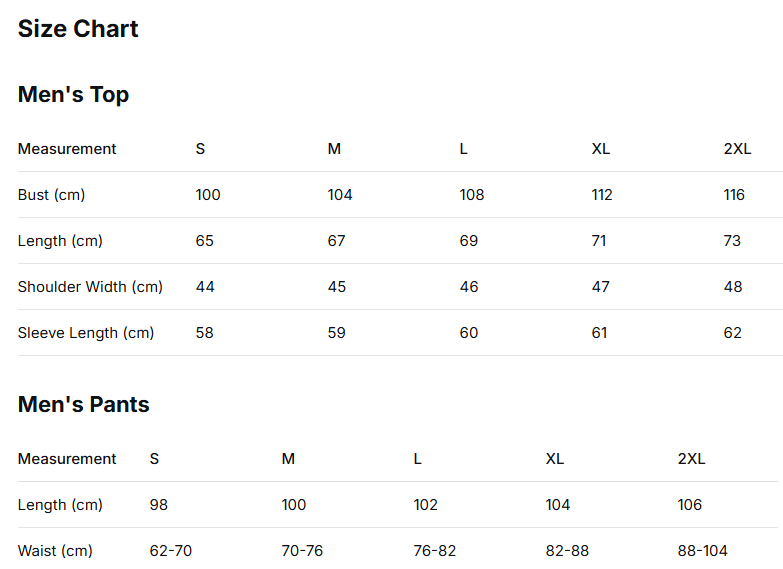The image size is (783, 569).
Task: Click the waist range 62-70
Action: pyautogui.click(x=170, y=551)
